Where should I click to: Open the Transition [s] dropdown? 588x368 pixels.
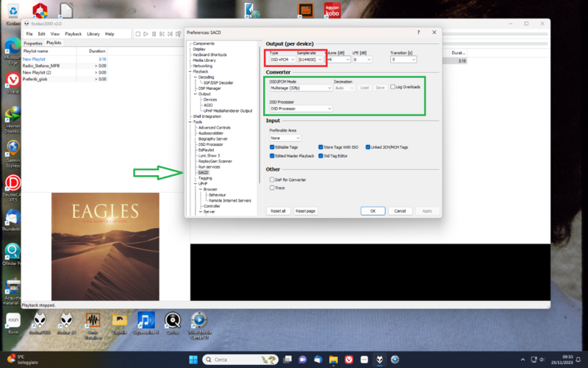click(x=403, y=60)
